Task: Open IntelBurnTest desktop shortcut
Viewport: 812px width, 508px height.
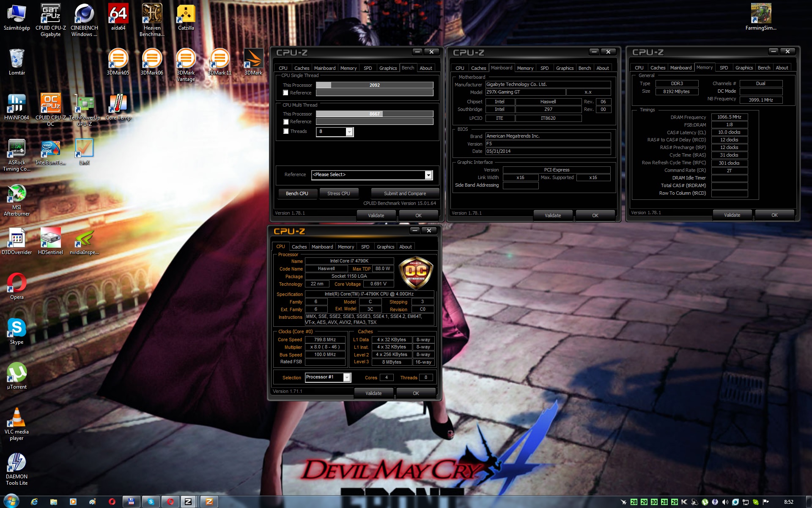Action: click(x=50, y=152)
